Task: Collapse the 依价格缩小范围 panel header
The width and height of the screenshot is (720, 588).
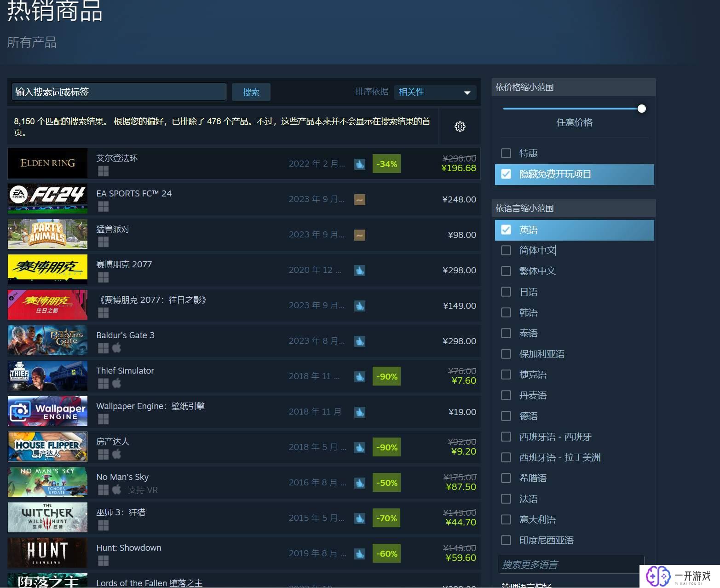Action: click(x=574, y=87)
